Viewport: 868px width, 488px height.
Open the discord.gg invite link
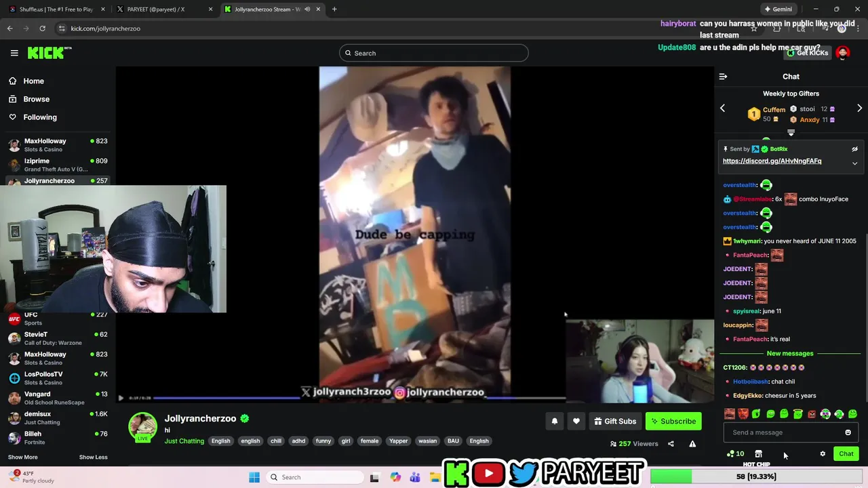[x=772, y=161]
